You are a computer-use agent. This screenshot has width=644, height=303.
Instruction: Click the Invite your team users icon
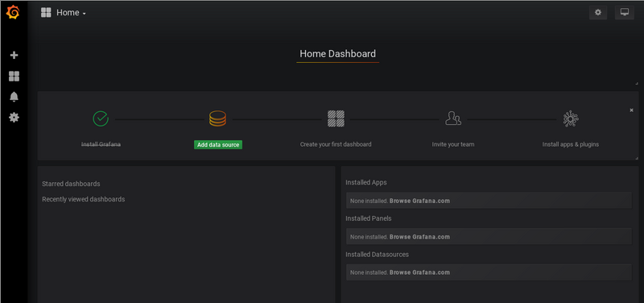[x=453, y=118]
